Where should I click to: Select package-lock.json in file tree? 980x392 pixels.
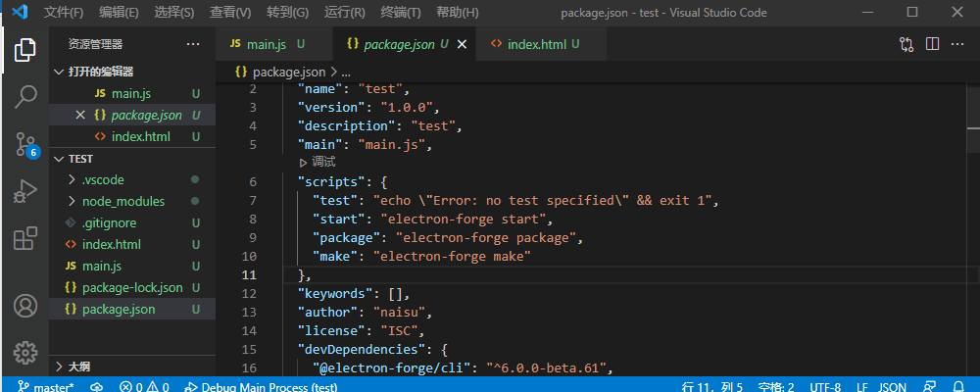[132, 287]
